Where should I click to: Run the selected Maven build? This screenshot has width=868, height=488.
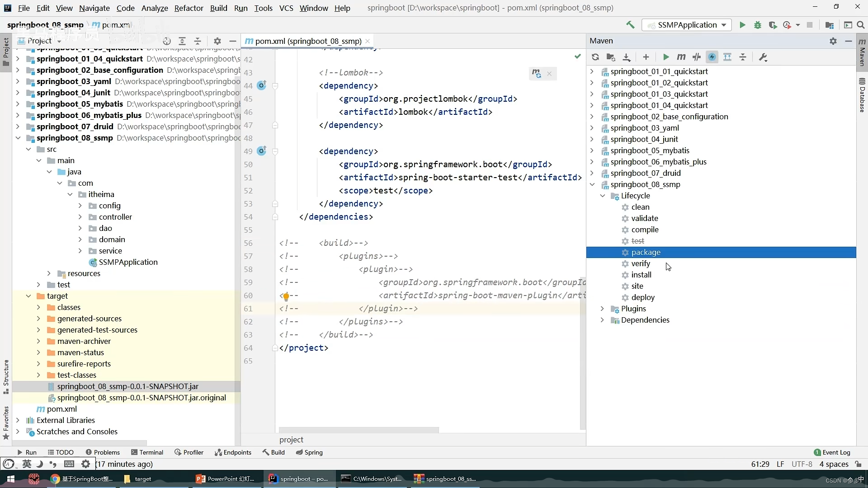[665, 57]
